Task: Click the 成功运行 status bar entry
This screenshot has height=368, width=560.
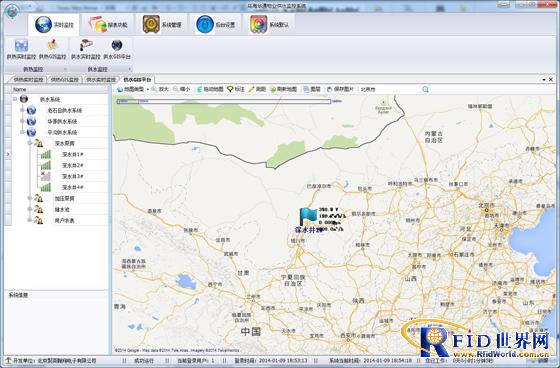Action: click(x=144, y=361)
